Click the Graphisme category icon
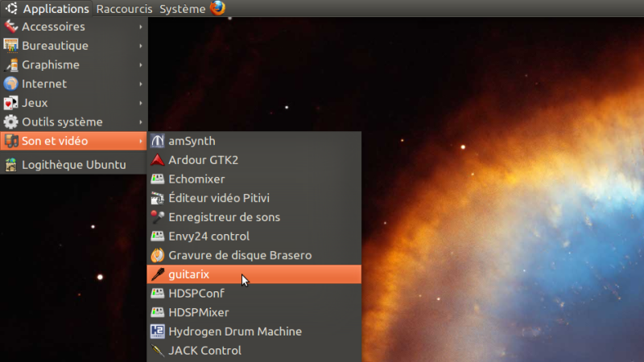 (10, 65)
